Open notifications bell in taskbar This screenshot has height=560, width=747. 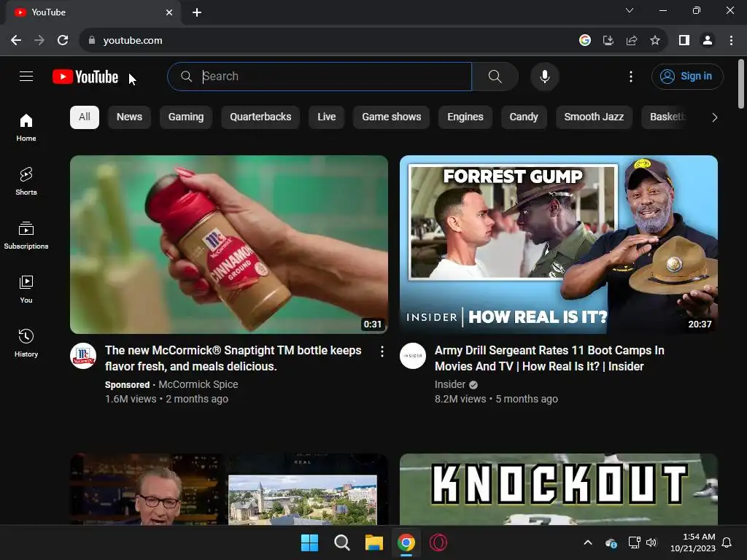point(727,542)
